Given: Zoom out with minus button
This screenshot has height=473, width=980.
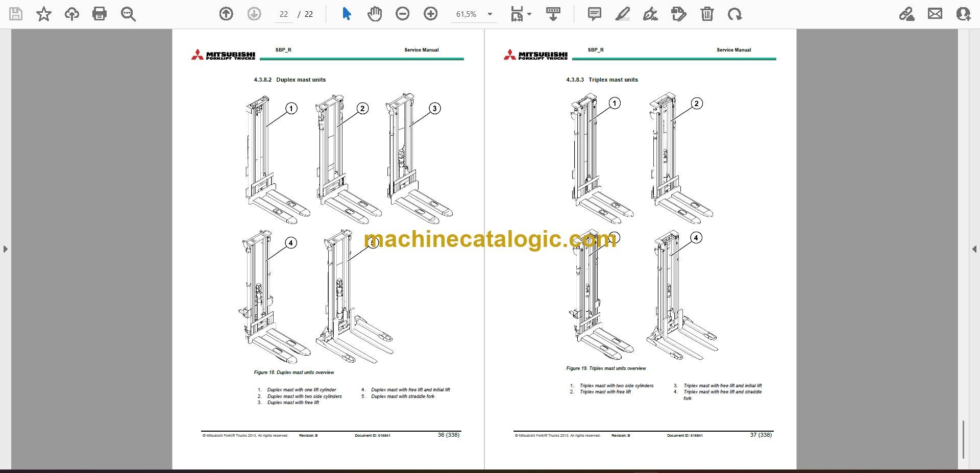Looking at the screenshot, I should (x=403, y=14).
